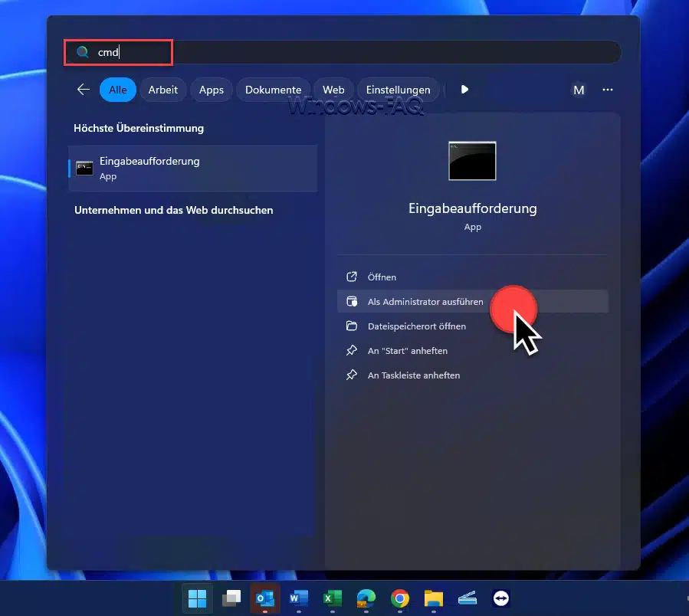Screen dimensions: 689x616
Task: Switch to the Apps filter tab
Action: 212,90
